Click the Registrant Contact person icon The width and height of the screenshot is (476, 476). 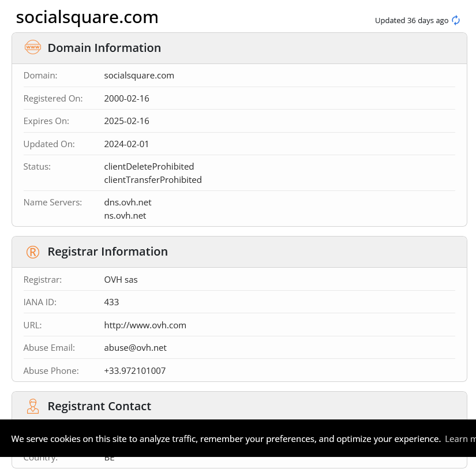coord(33,406)
